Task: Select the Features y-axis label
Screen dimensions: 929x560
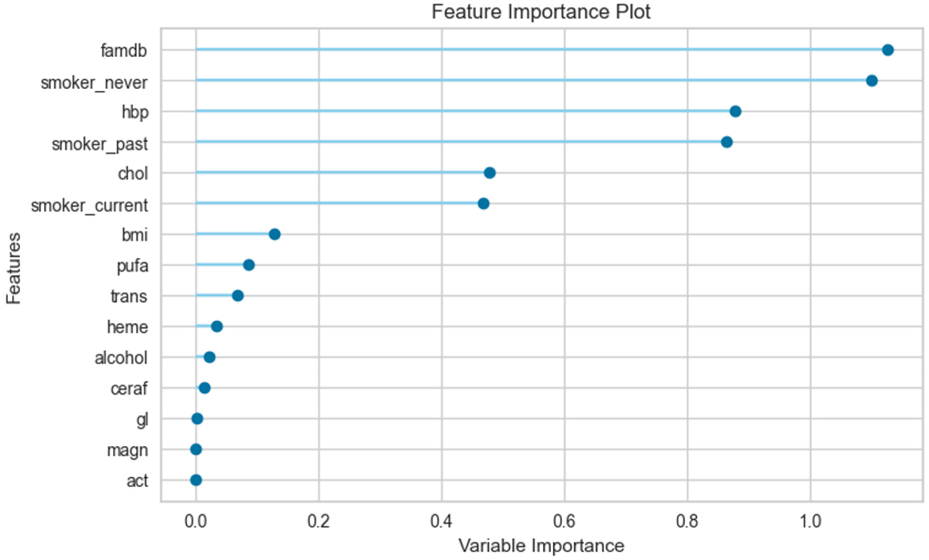Action: pyautogui.click(x=14, y=268)
